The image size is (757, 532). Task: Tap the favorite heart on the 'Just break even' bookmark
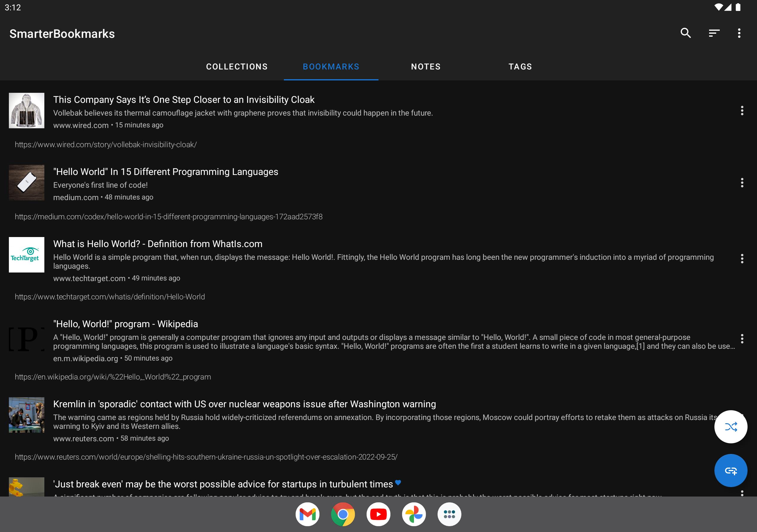[398, 483]
